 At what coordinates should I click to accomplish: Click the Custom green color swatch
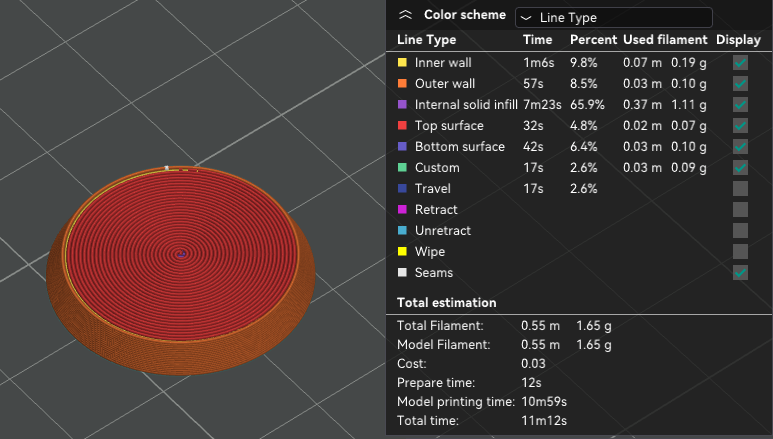pos(402,167)
